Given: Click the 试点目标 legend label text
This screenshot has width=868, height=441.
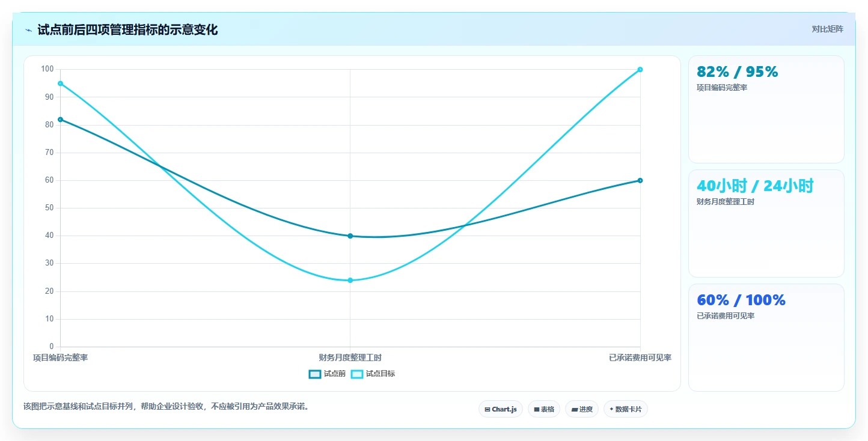Looking at the screenshot, I should coord(381,374).
